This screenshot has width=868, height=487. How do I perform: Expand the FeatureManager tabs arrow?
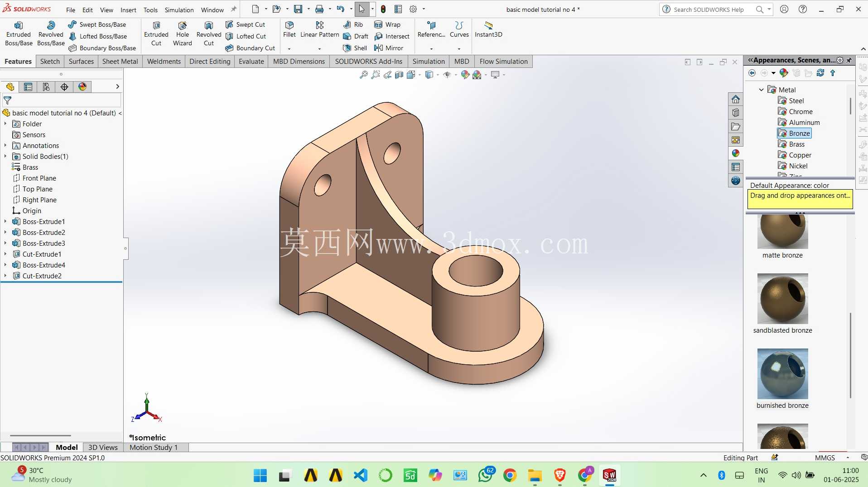click(x=117, y=86)
